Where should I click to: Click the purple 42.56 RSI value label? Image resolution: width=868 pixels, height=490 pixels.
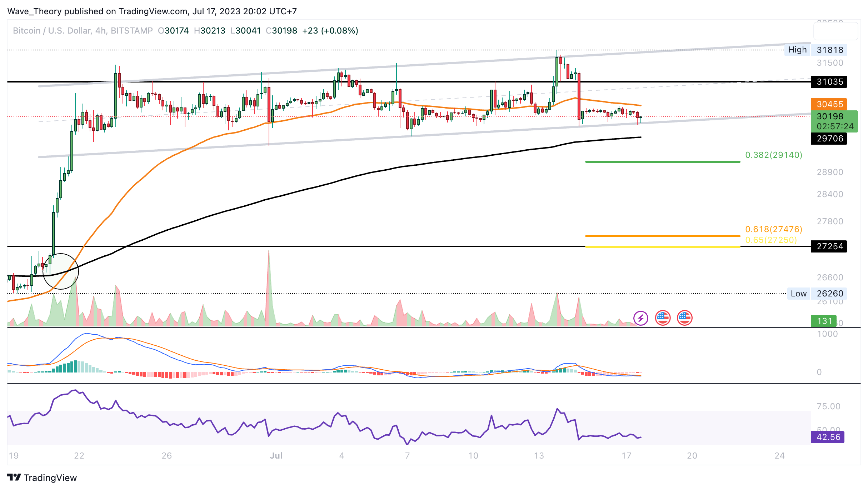828,437
